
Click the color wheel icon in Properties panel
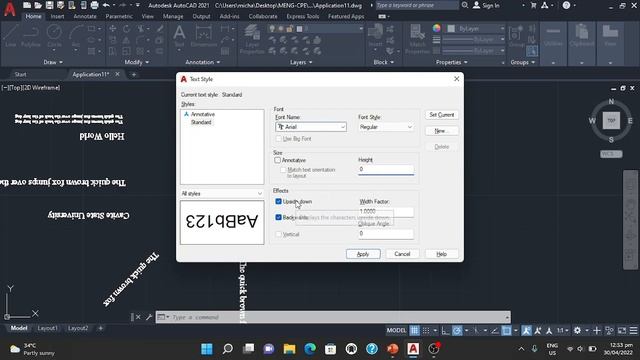[437, 28]
